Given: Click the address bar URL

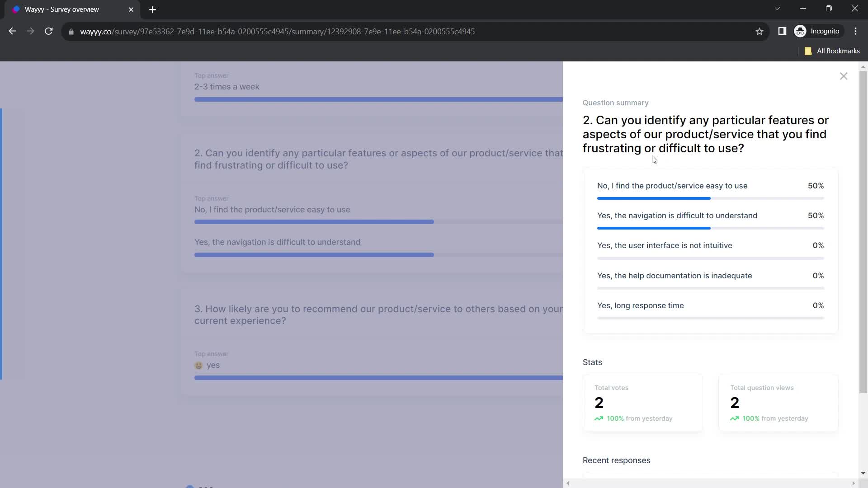Looking at the screenshot, I should pos(277,32).
